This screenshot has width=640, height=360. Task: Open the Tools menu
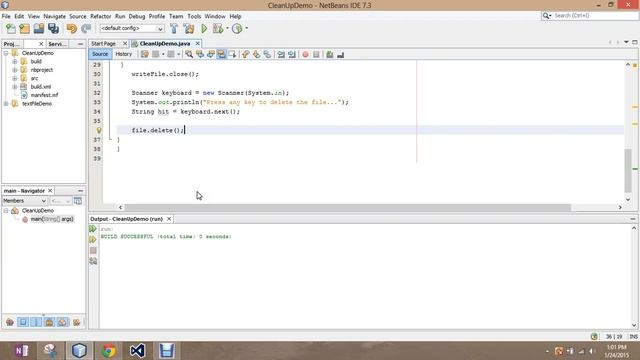click(194, 16)
